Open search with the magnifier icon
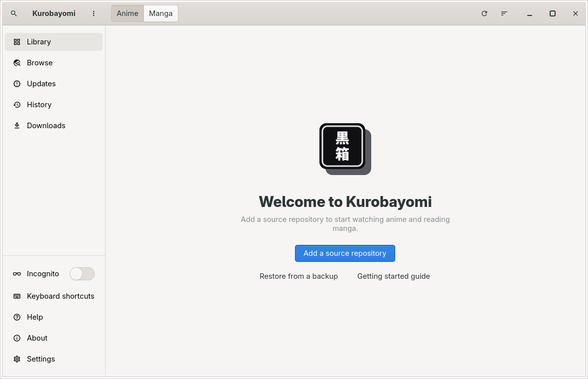Image resolution: width=588 pixels, height=379 pixels. point(14,13)
